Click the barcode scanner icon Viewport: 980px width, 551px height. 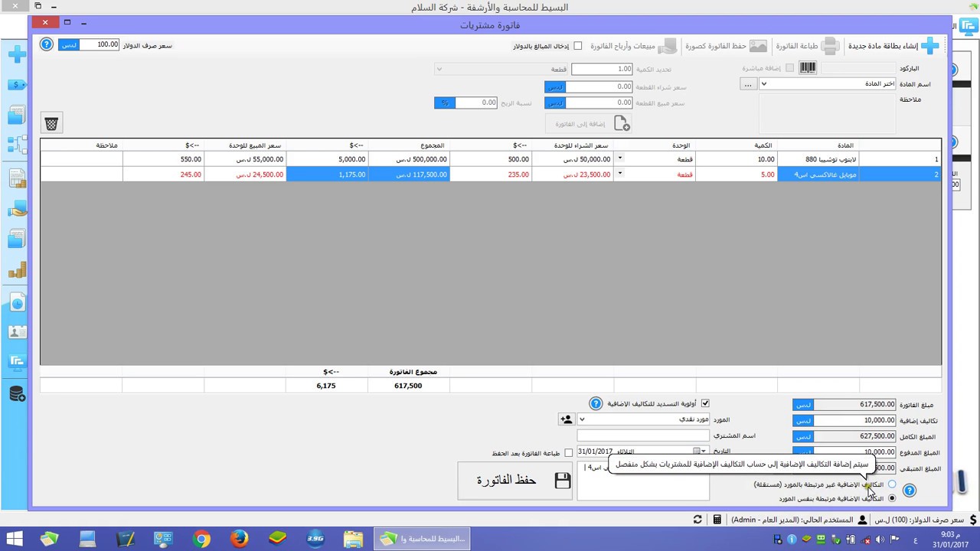tap(808, 68)
